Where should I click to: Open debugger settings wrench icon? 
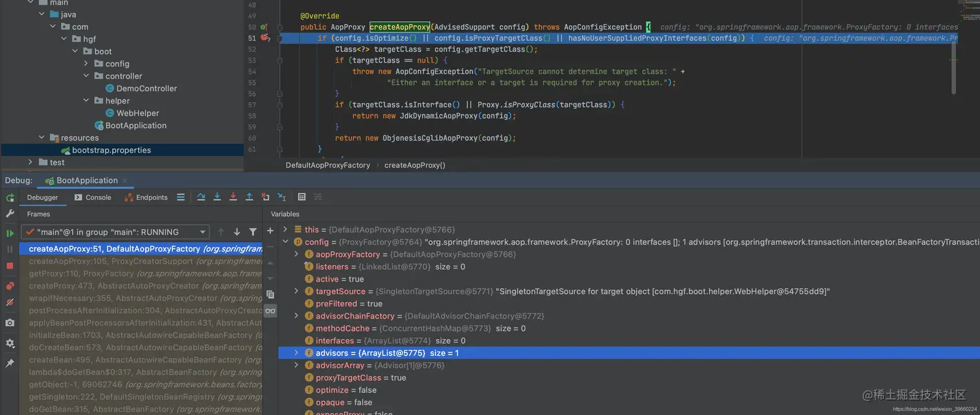tap(10, 213)
